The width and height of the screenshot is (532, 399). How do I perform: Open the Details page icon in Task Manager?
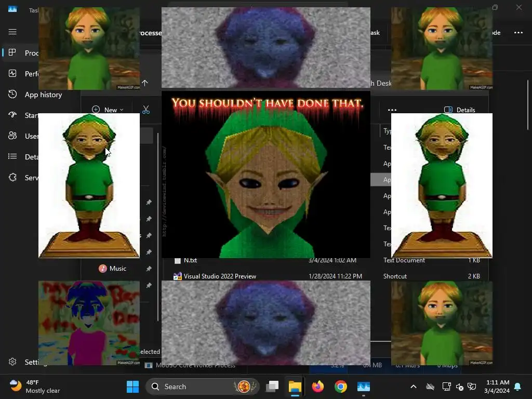point(12,156)
